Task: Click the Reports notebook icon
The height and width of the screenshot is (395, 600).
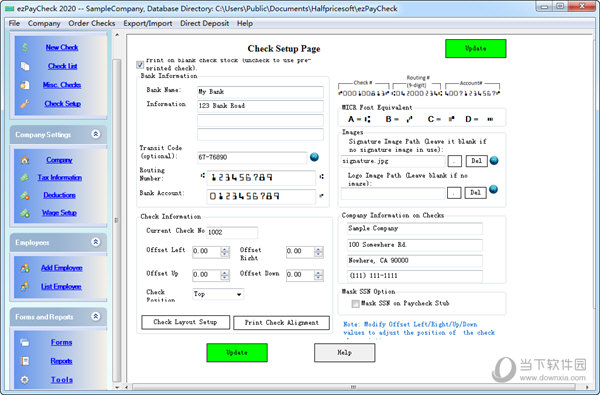Action: click(25, 361)
